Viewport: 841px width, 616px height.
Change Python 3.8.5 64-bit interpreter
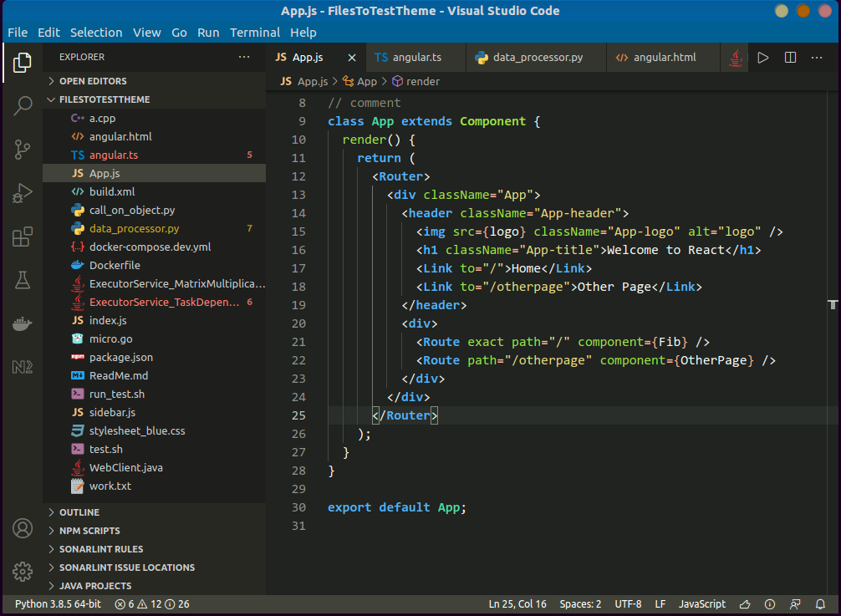tap(58, 604)
